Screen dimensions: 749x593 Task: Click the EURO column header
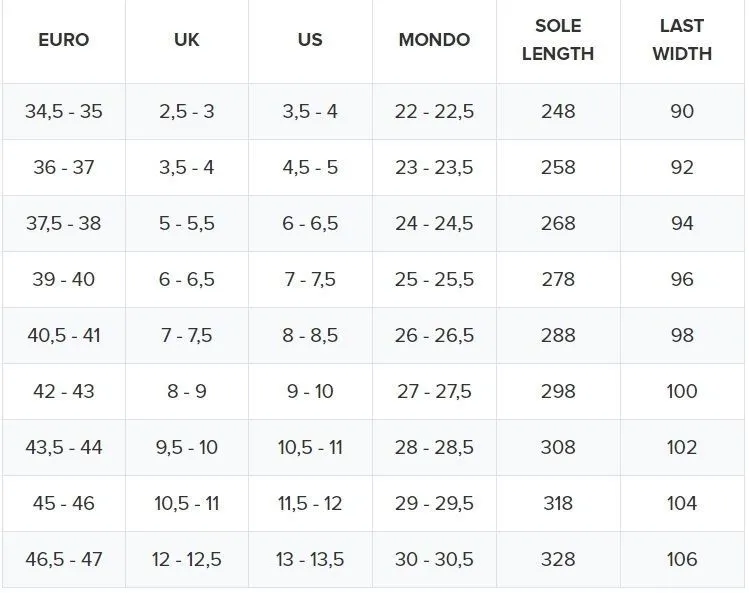(x=64, y=41)
